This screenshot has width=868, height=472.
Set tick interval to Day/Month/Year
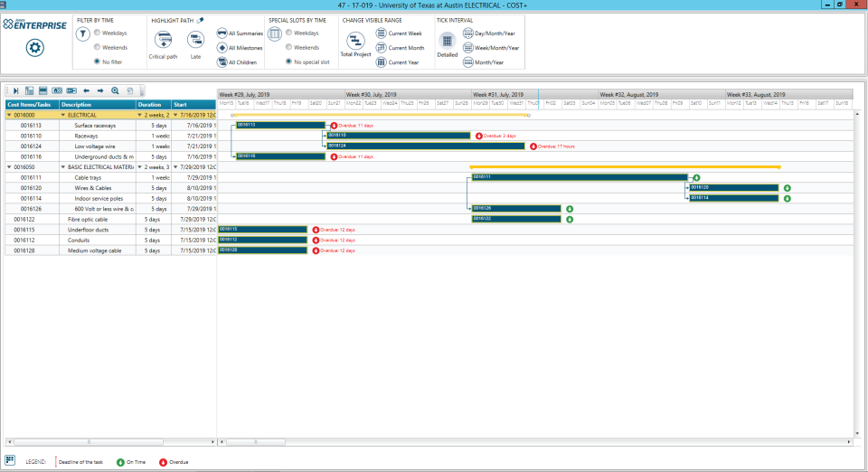pyautogui.click(x=489, y=33)
